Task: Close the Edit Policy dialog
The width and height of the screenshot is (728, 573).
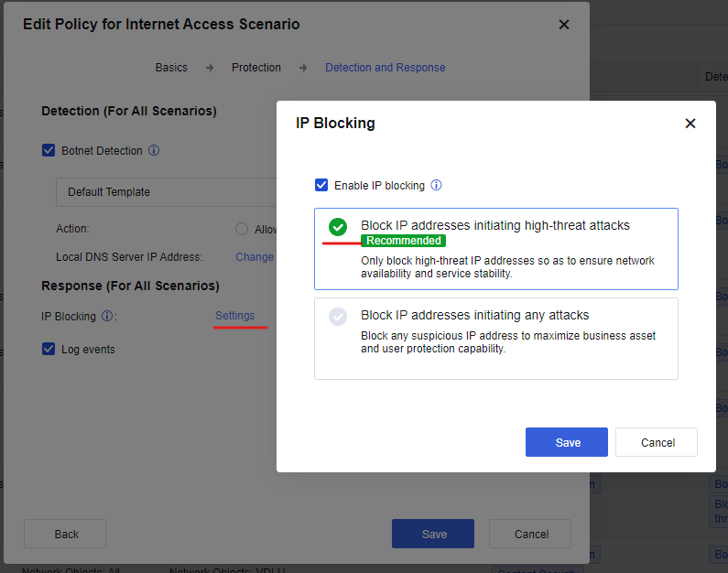Action: pyautogui.click(x=564, y=25)
